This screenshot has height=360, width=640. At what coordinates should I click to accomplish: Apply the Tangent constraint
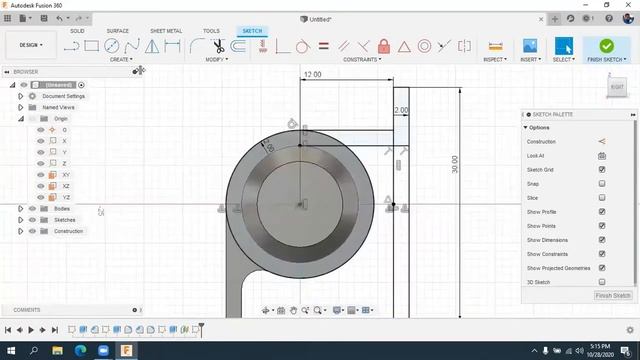[x=302, y=46]
